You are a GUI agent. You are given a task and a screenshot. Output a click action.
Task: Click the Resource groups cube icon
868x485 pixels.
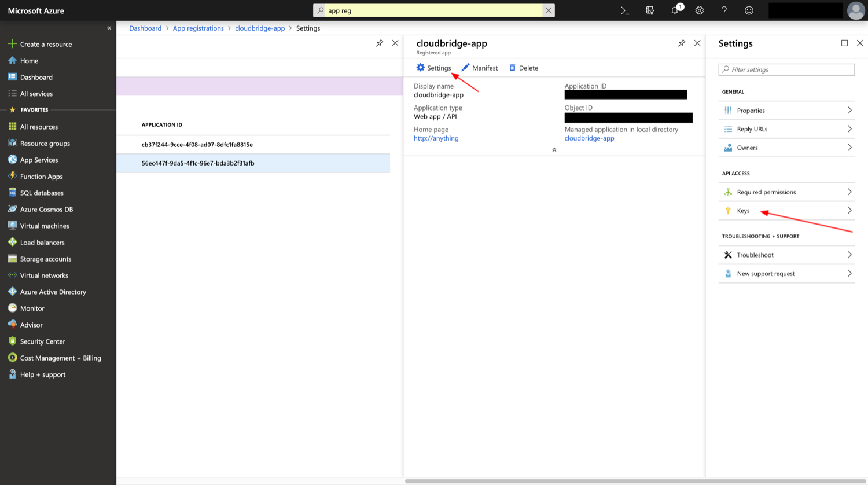pos(12,143)
